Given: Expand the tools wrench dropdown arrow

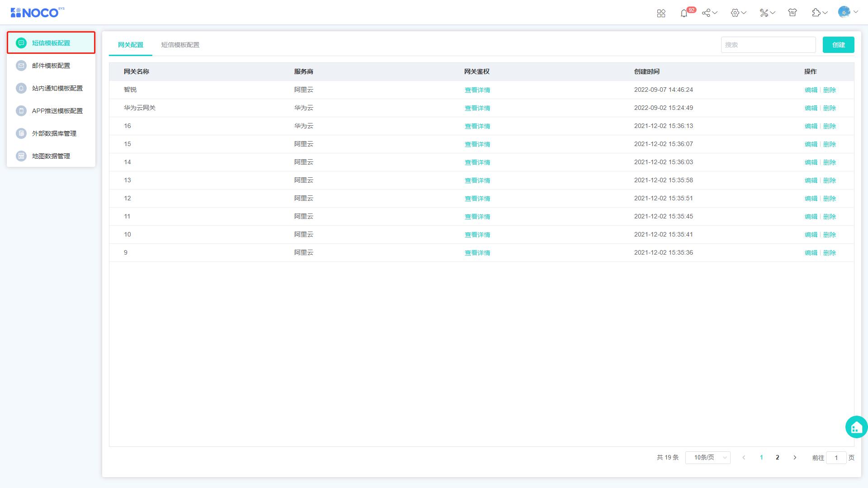Looking at the screenshot, I should pos(773,13).
